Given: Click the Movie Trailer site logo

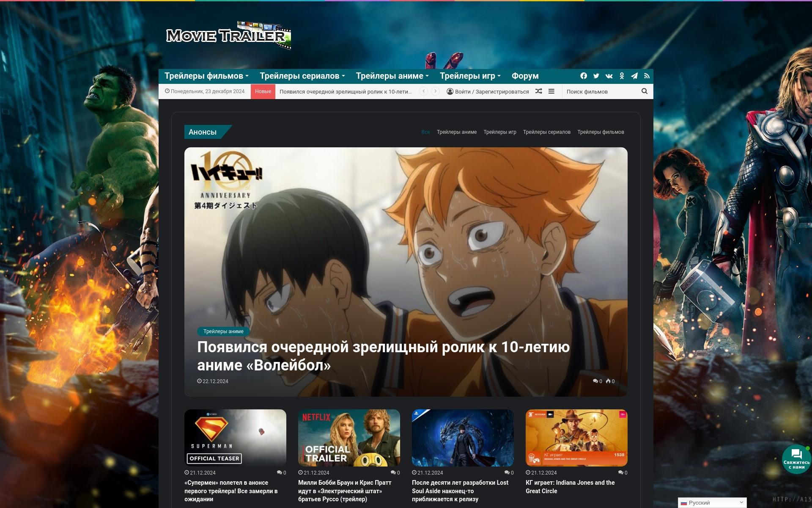Looking at the screenshot, I should [228, 36].
